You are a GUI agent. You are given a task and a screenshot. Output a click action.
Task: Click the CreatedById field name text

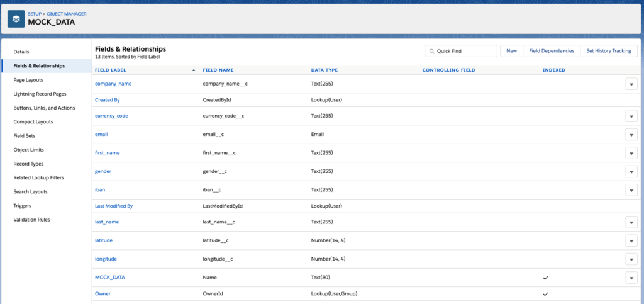click(x=217, y=100)
